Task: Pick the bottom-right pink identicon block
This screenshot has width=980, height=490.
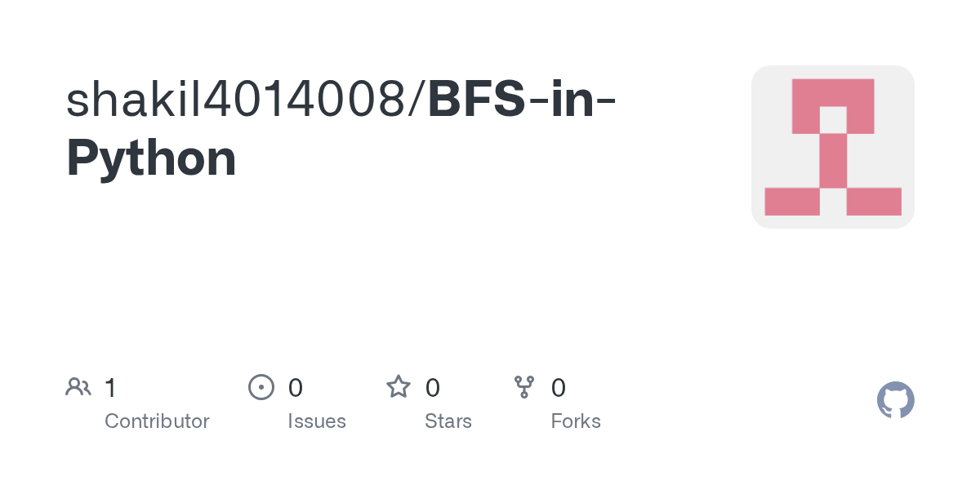Action: [x=874, y=202]
